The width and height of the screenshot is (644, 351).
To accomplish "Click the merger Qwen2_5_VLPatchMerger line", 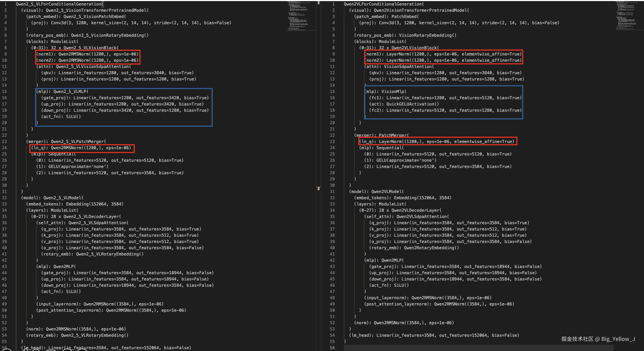I will click(66, 141).
